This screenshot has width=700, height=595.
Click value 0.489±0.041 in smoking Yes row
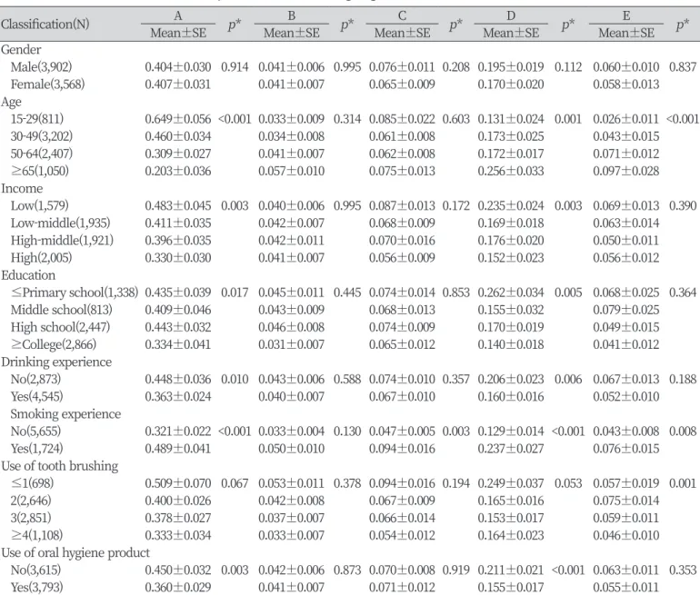click(x=177, y=449)
